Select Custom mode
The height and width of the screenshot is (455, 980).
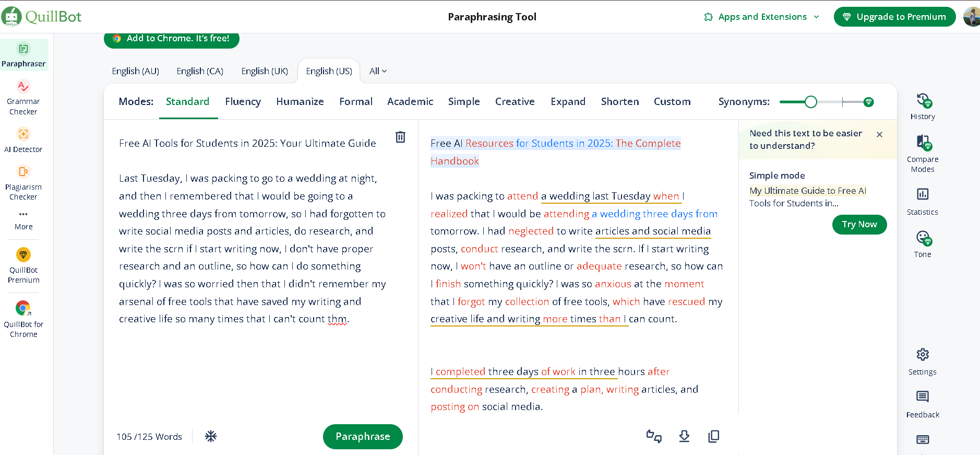(672, 101)
